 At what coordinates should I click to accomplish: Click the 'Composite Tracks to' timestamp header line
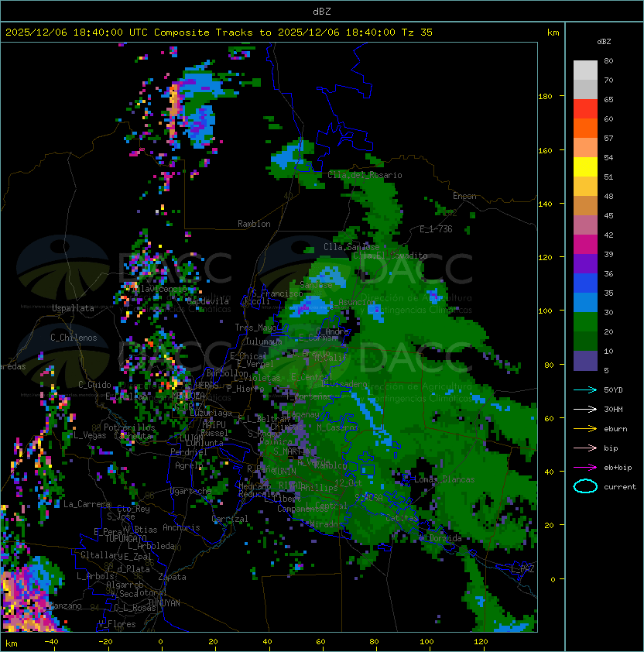(219, 33)
